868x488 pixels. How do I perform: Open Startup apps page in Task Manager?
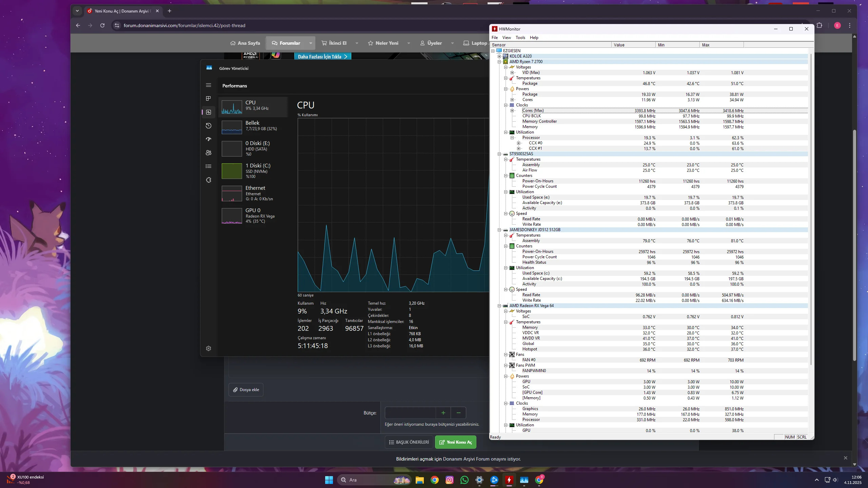click(209, 139)
